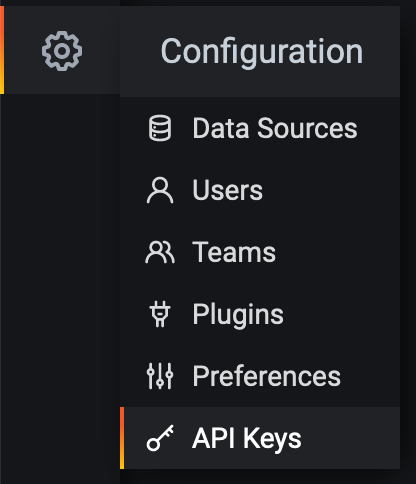
Task: Click blank space right of Users label
Action: click(330, 190)
